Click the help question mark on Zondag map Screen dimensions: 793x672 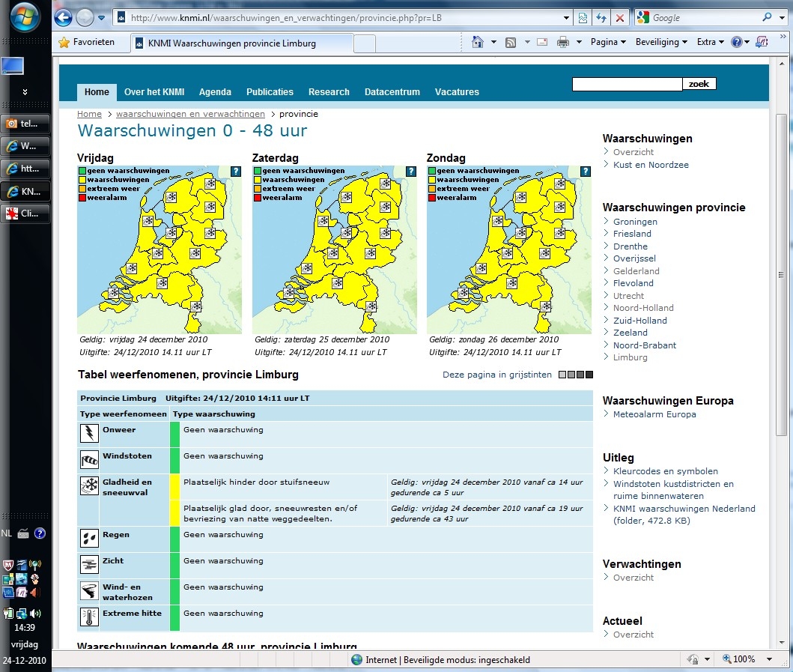point(586,172)
